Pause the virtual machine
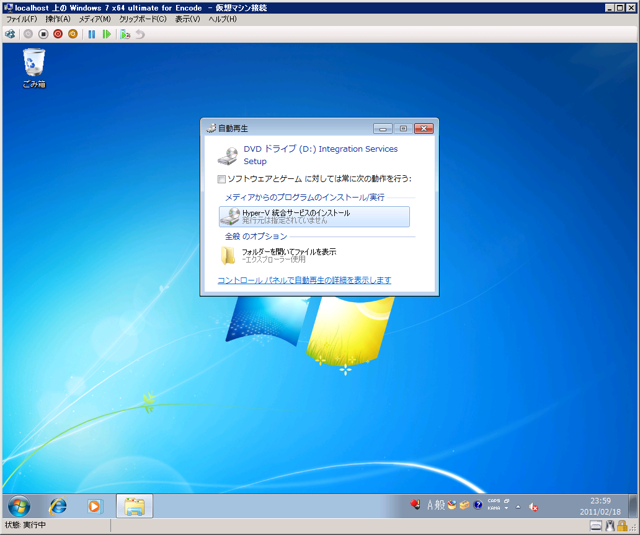640x535 pixels. point(92,34)
